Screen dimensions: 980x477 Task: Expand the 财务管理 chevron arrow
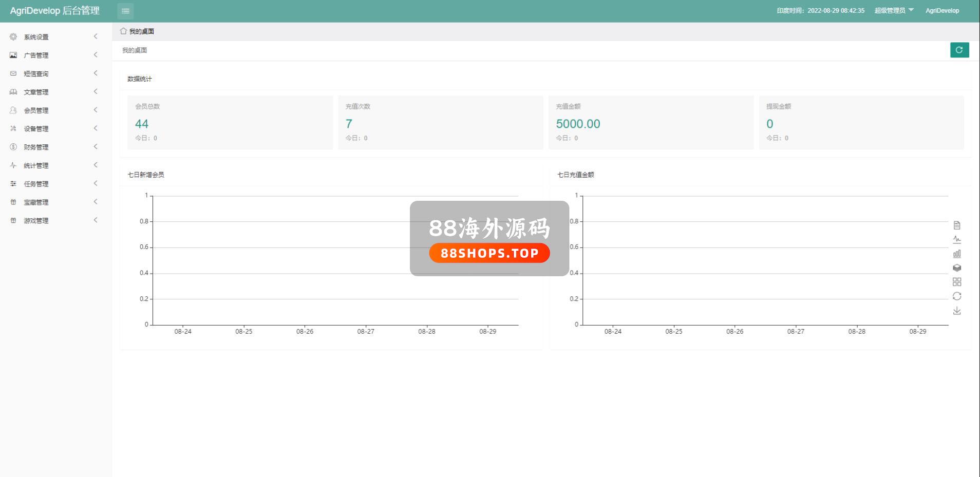(x=96, y=147)
